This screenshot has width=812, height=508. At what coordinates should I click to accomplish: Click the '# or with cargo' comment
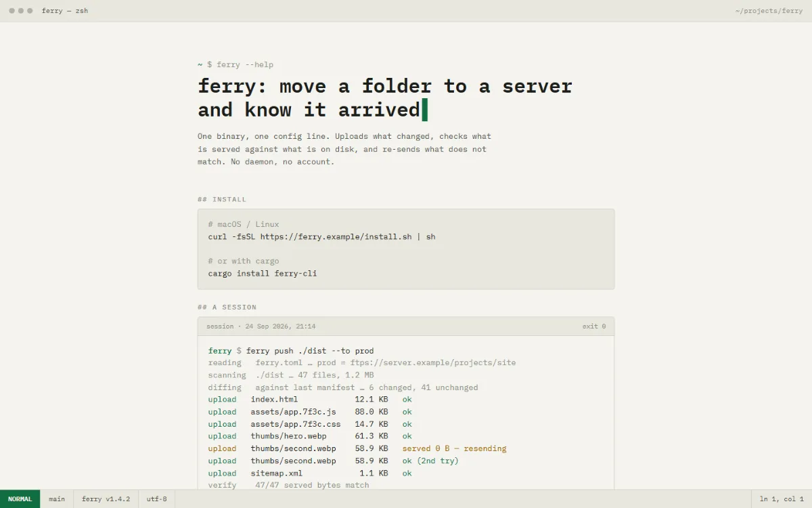244,261
